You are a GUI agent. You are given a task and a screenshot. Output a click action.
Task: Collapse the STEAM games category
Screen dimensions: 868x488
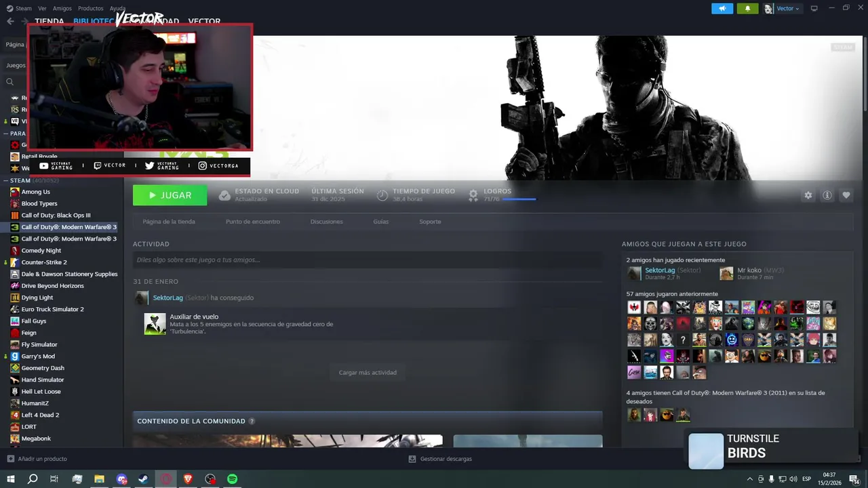pos(6,180)
